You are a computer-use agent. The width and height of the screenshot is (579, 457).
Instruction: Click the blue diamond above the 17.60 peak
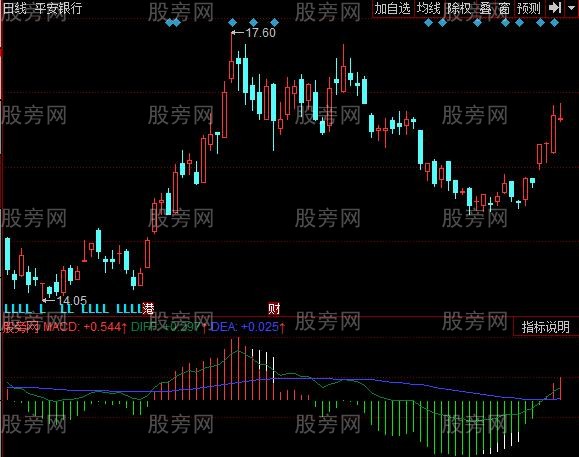pos(232,23)
